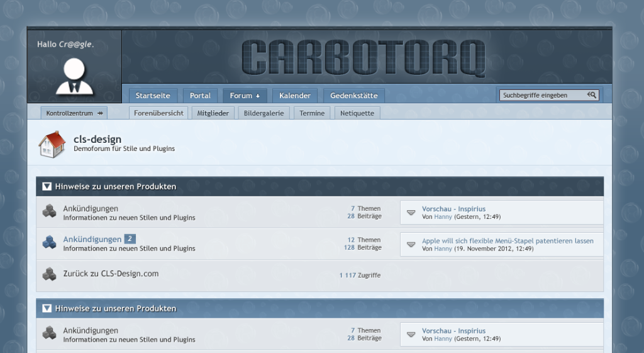
Task: Open the Bildergalerie sub-navigation tab
Action: (264, 113)
